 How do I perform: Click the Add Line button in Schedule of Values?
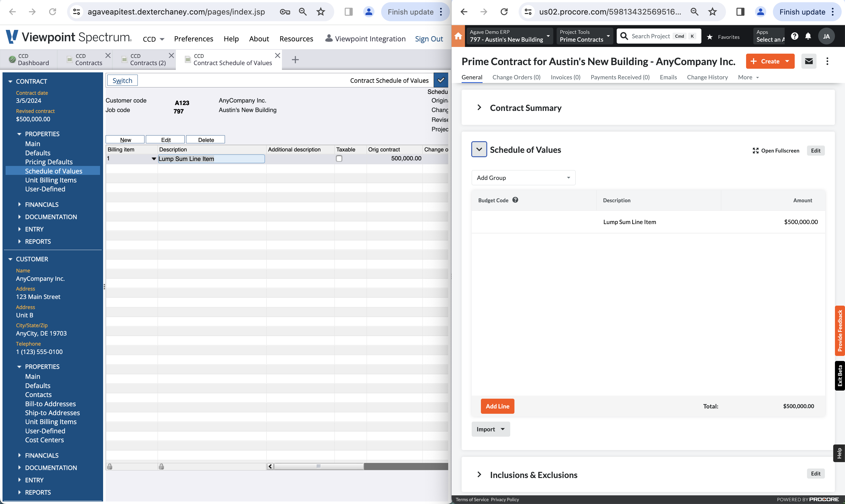[497, 406]
